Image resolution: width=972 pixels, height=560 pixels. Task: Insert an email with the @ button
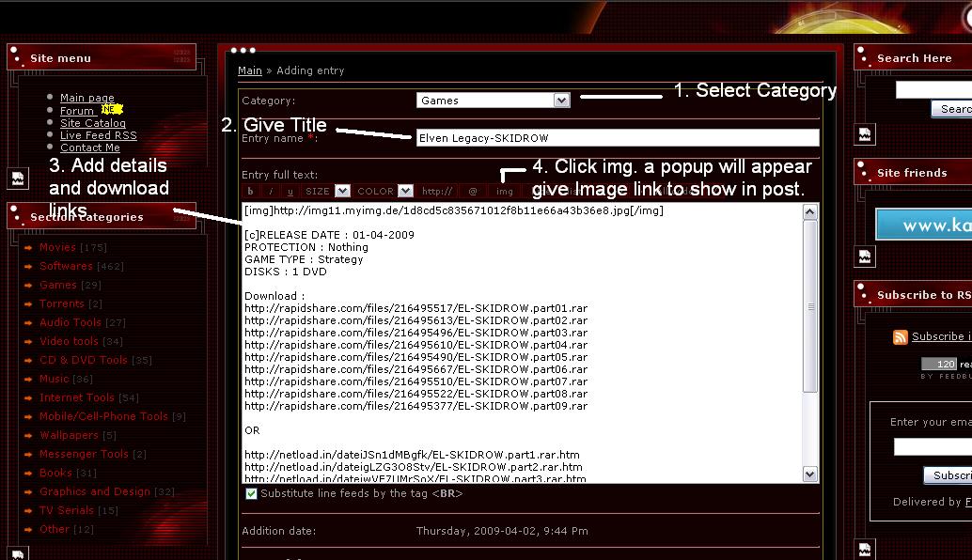pyautogui.click(x=473, y=191)
